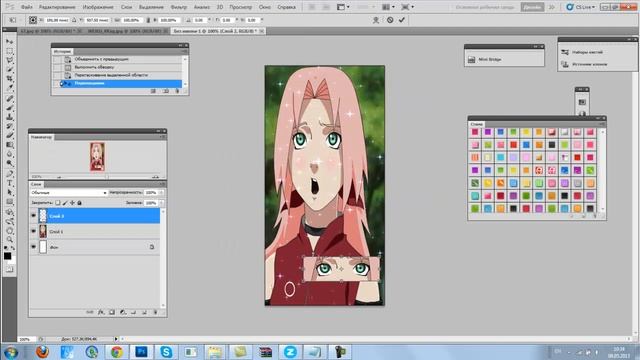Create a new layer in Layers panel
Screen dimensions: 640x360
[144, 312]
